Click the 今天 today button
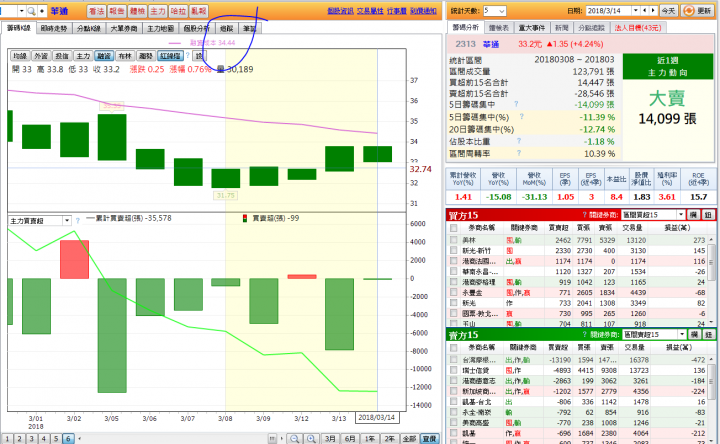Screen dimensions: 720x444 tap(668, 11)
